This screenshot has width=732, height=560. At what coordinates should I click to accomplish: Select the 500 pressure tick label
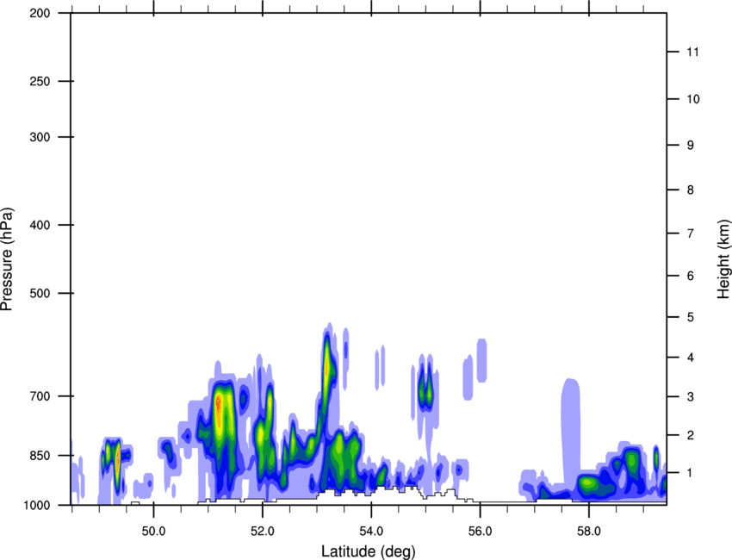pyautogui.click(x=40, y=293)
